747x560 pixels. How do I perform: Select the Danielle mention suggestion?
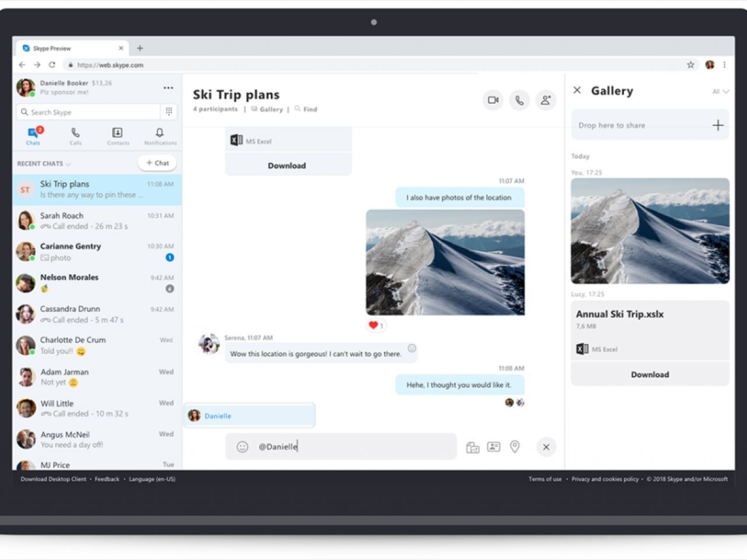click(x=250, y=415)
